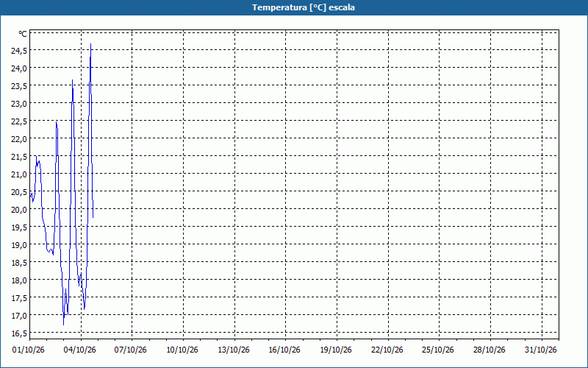This screenshot has height=368, width=588.
Task: Click the 04/10/26 date label
Action: [x=80, y=350]
